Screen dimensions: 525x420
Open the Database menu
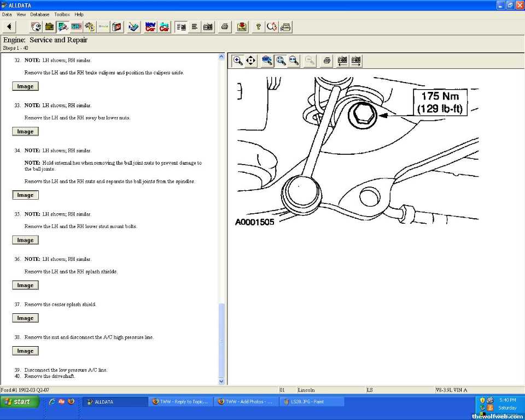39,14
